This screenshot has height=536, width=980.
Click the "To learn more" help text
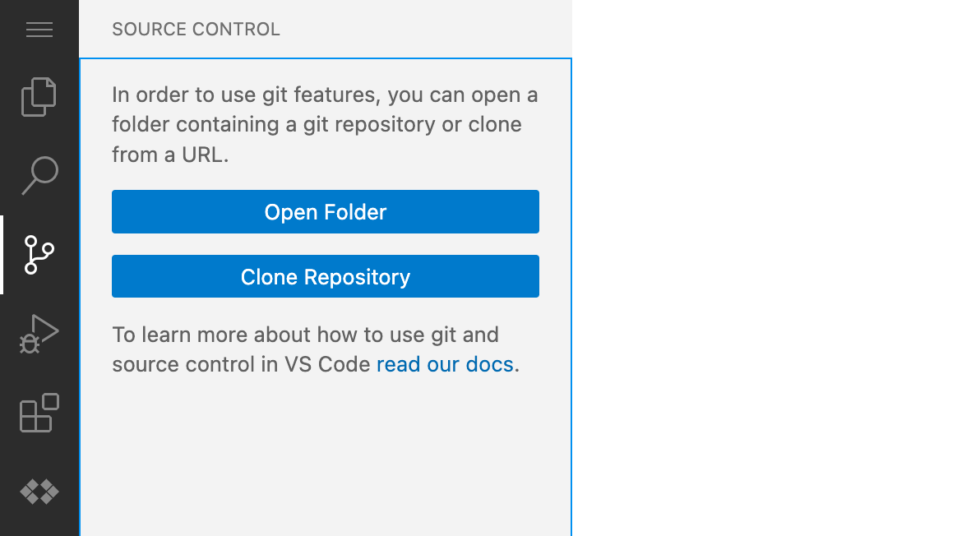click(316, 349)
